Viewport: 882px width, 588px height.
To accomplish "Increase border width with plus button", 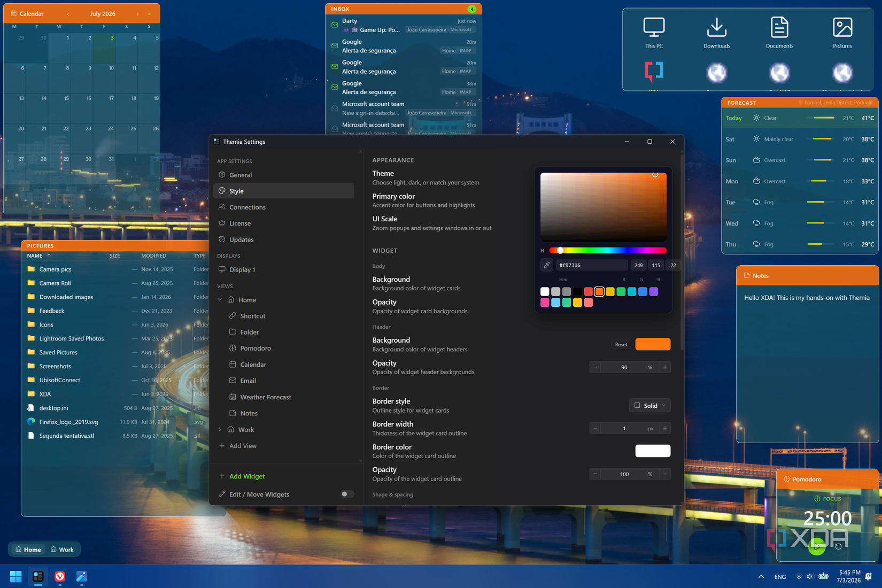I will pos(665,428).
